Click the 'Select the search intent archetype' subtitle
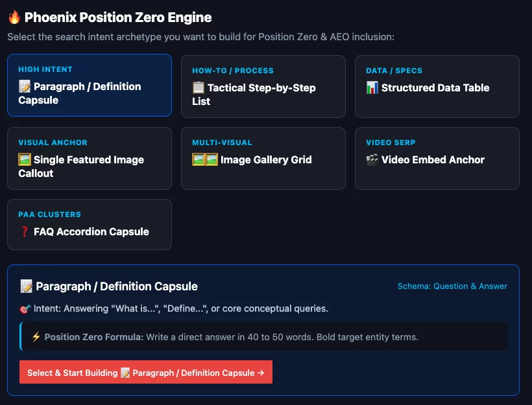 tap(201, 36)
